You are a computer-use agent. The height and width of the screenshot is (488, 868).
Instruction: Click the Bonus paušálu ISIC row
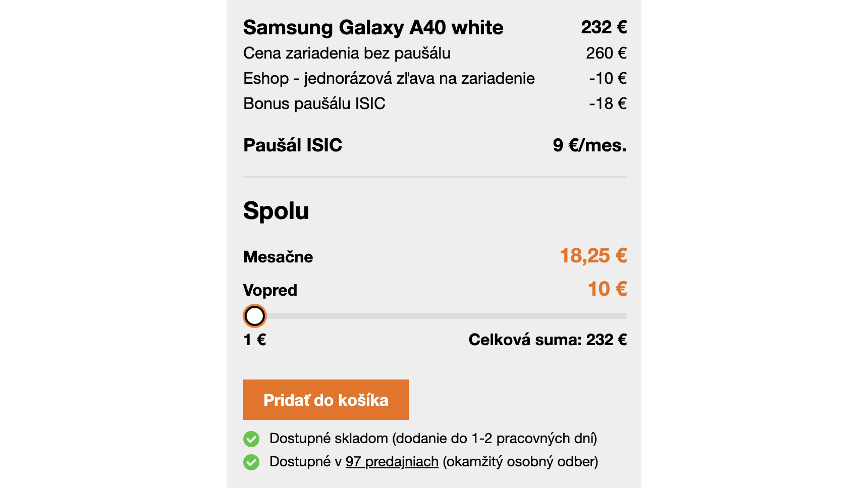(x=435, y=103)
